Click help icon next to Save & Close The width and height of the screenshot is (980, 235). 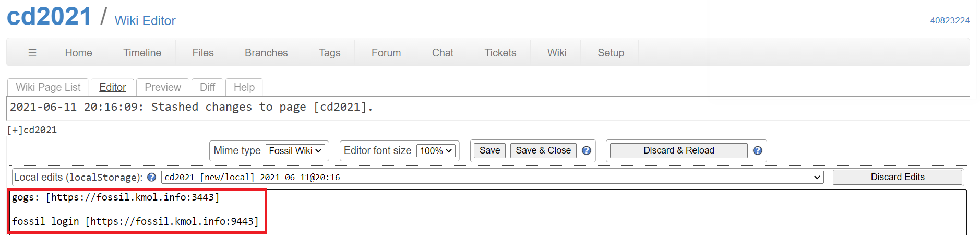click(587, 151)
